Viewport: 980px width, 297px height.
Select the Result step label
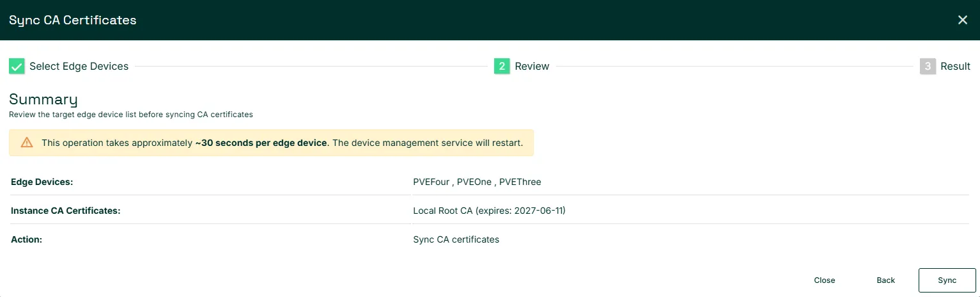click(x=955, y=67)
